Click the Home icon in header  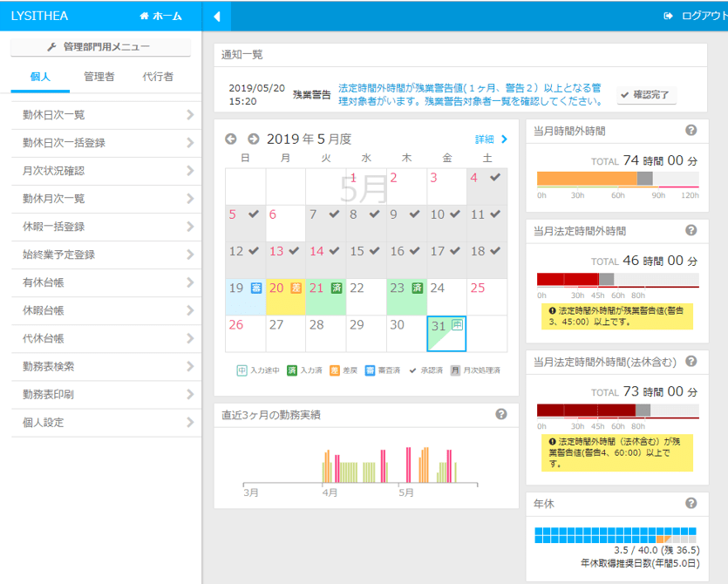144,16
